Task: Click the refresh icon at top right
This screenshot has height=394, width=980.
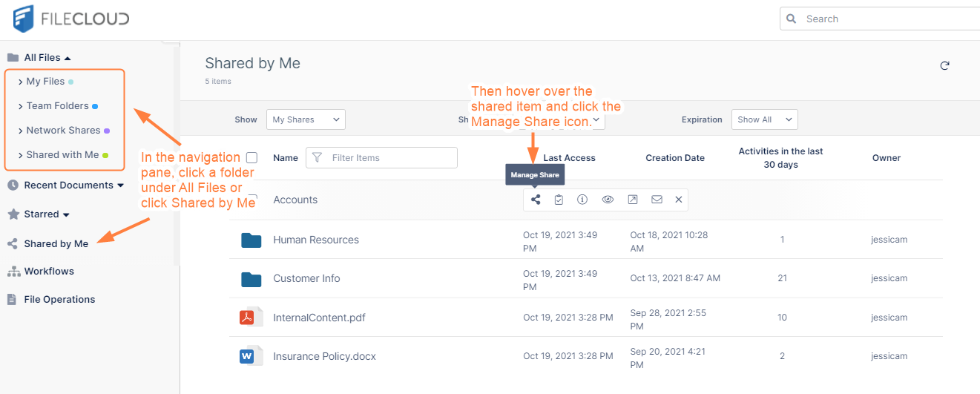Action: [x=944, y=65]
